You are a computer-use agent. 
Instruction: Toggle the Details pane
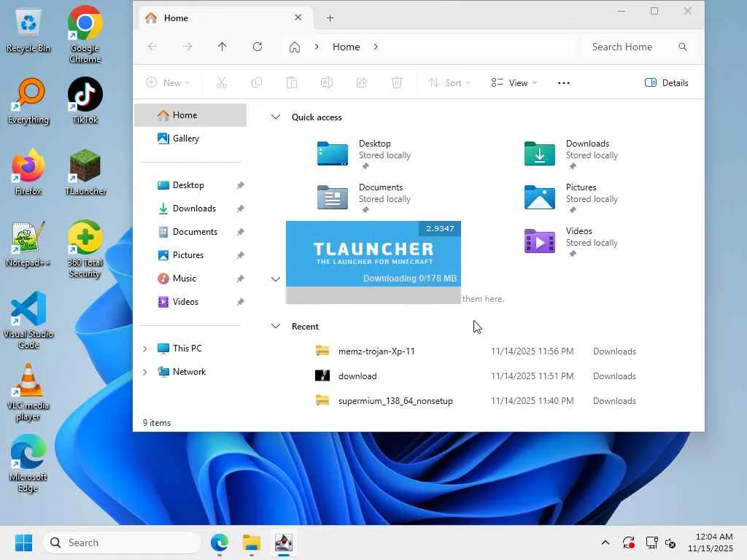666,82
